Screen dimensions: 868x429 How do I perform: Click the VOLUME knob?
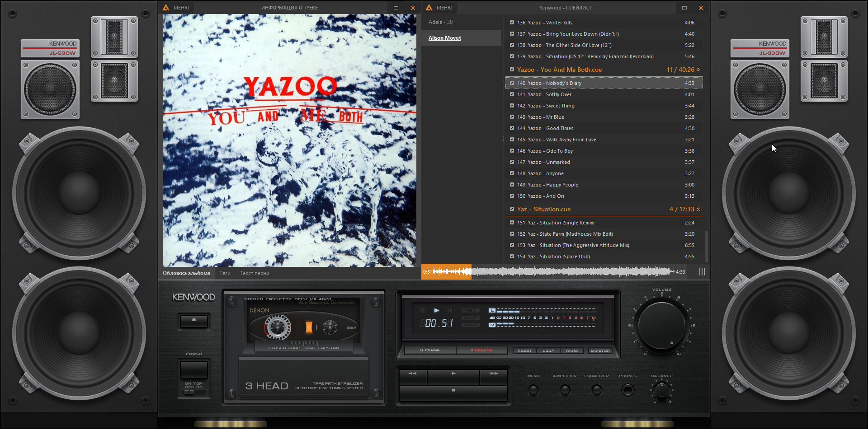pyautogui.click(x=661, y=326)
